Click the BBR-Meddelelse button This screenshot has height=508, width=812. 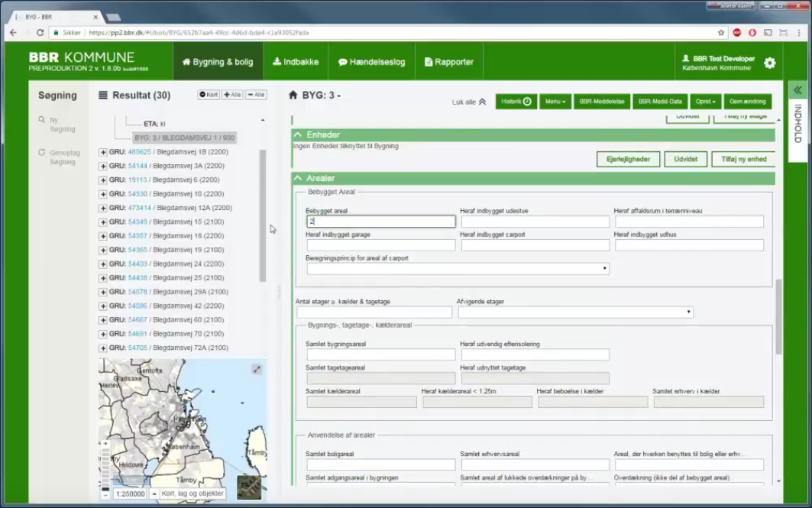coord(601,102)
